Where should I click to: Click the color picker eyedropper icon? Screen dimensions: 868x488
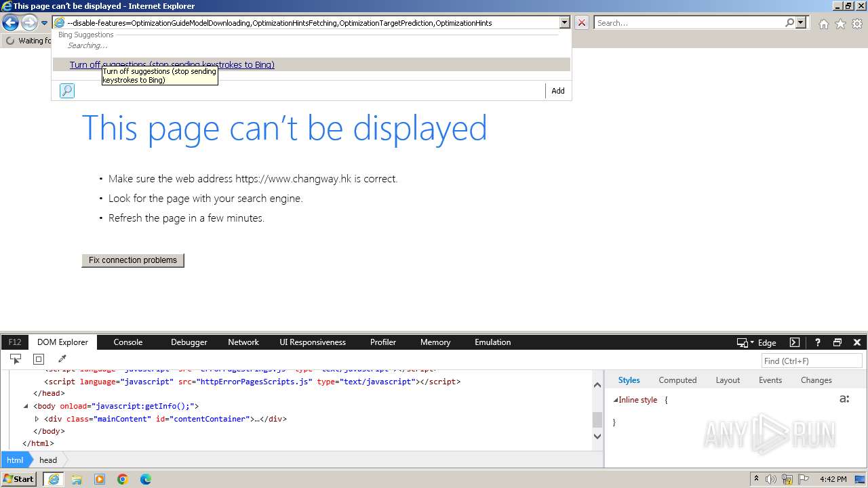(x=62, y=359)
